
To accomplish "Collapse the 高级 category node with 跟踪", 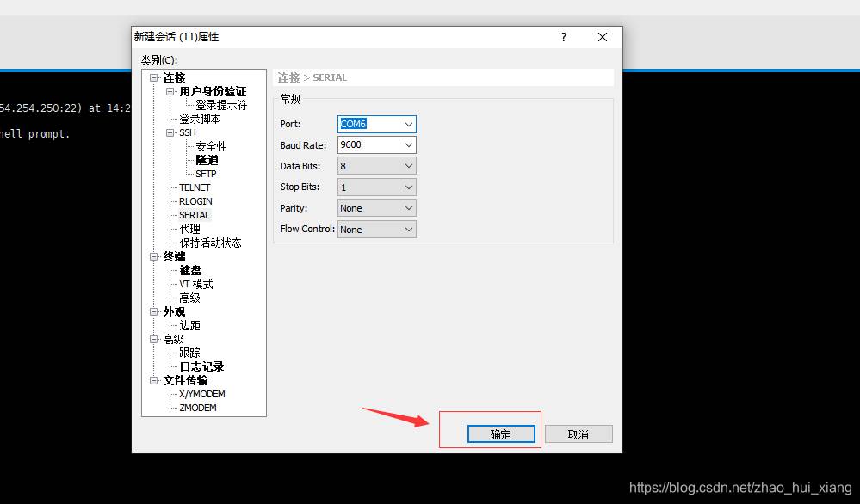I will (153, 339).
